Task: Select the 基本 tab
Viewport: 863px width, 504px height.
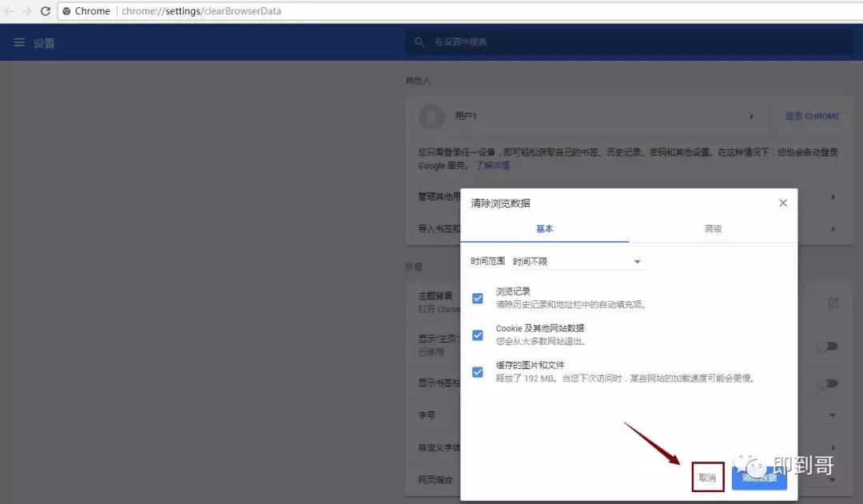Action: (x=544, y=228)
